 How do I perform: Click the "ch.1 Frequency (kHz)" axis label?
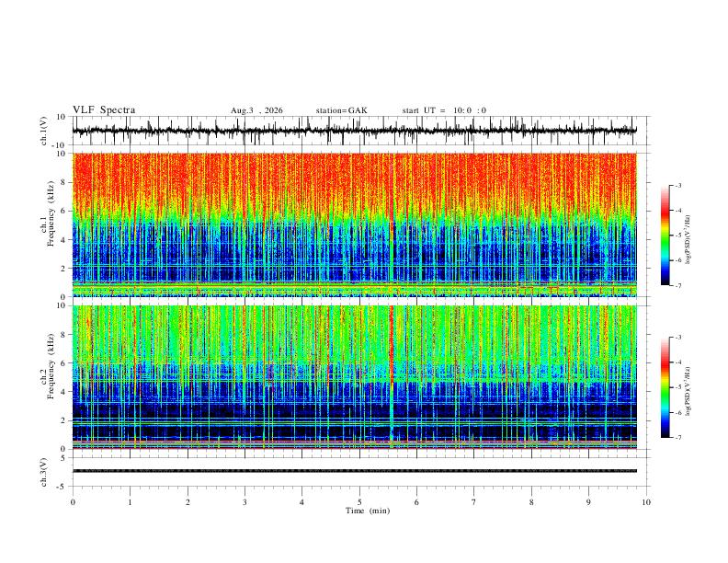pos(47,213)
